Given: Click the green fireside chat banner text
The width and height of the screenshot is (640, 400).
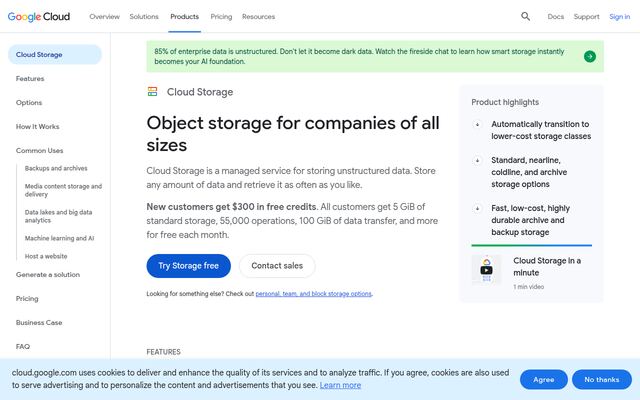Looking at the screenshot, I should pos(359,56).
